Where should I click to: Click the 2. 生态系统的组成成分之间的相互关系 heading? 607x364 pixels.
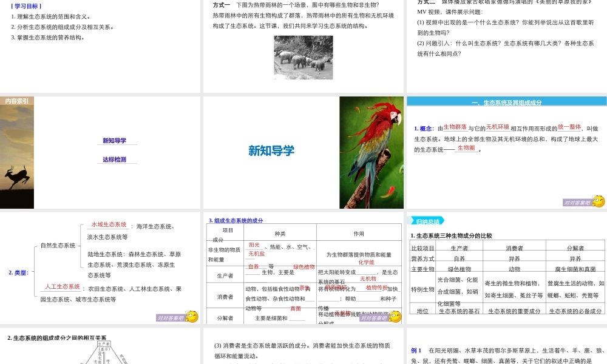point(56,338)
